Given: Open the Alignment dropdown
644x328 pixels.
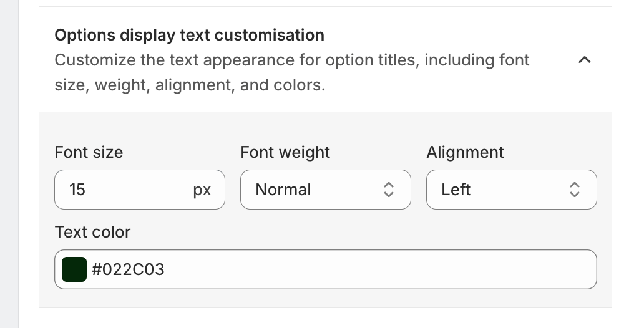Looking at the screenshot, I should [511, 190].
